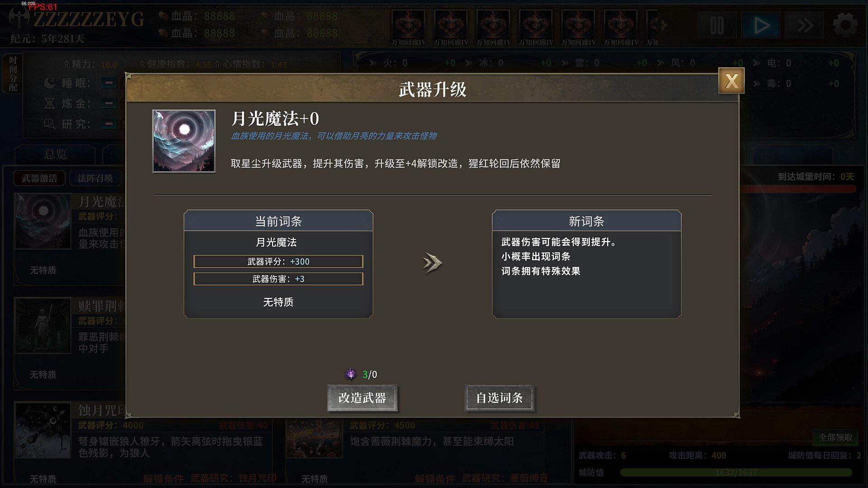Close the 武器升级 dialog with X
This screenshot has width=868, height=488.
731,81
